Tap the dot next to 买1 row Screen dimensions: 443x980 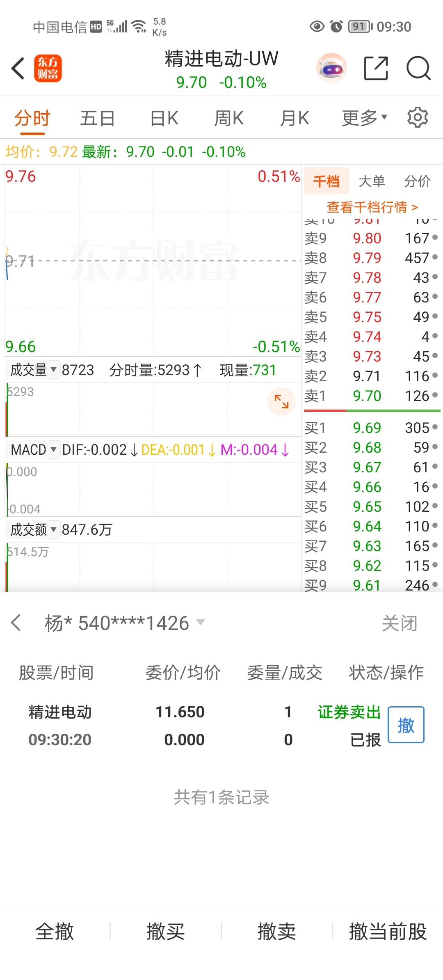click(x=435, y=427)
